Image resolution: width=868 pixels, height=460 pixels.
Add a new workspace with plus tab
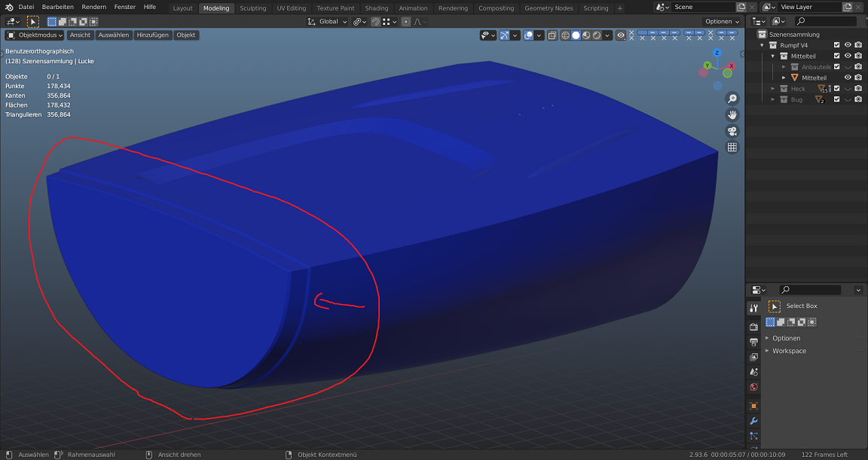[x=619, y=8]
